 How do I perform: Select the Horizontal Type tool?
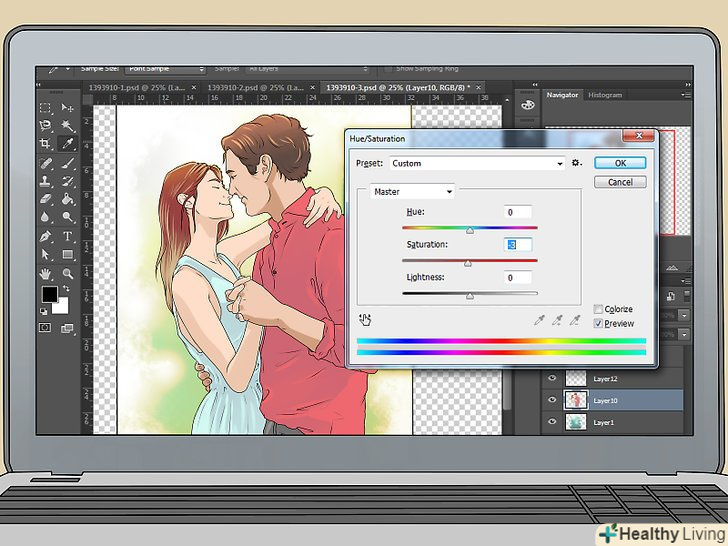[67, 236]
